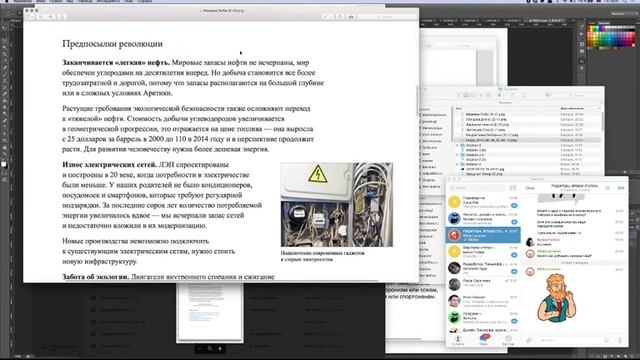640x360 pixels.
Task: Click the zoom in button in Preview toolbar
Action: pyautogui.click(x=51, y=16)
